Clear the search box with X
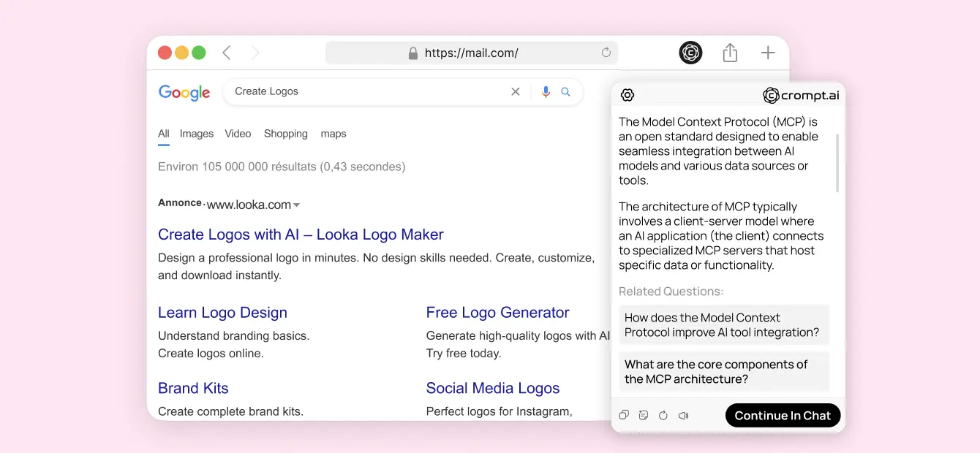This screenshot has width=980, height=453. [x=516, y=92]
